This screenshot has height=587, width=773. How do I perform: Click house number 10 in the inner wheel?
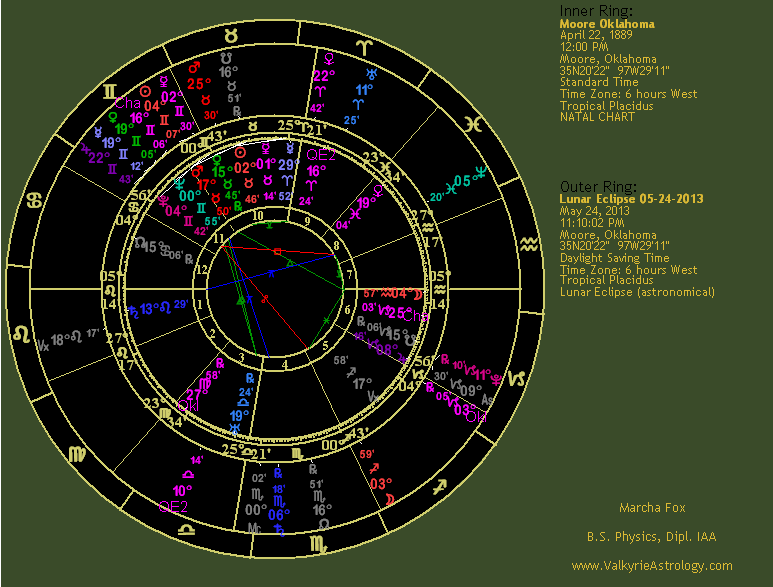[257, 214]
